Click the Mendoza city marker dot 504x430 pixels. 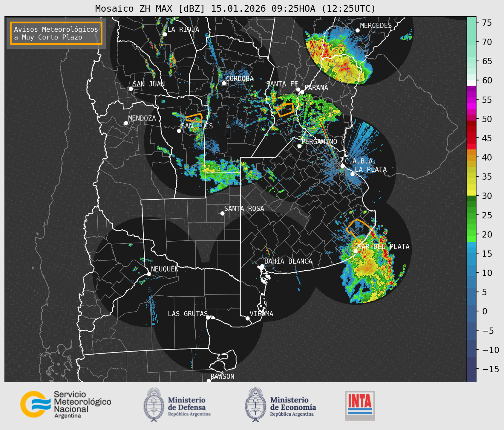point(126,123)
